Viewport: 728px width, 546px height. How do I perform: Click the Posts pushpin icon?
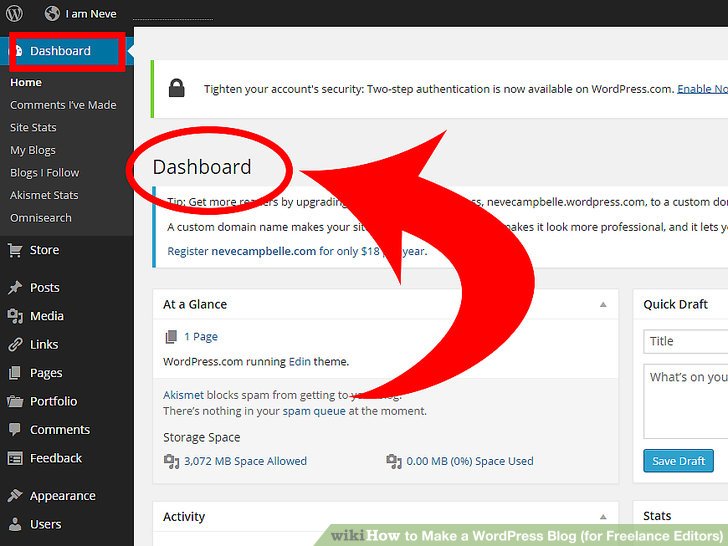coord(15,288)
